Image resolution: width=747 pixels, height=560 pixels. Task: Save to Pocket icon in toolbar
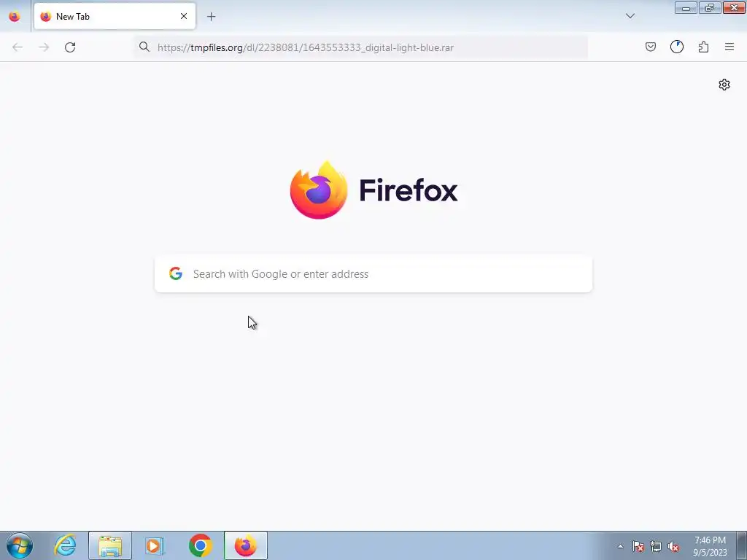pyautogui.click(x=650, y=47)
